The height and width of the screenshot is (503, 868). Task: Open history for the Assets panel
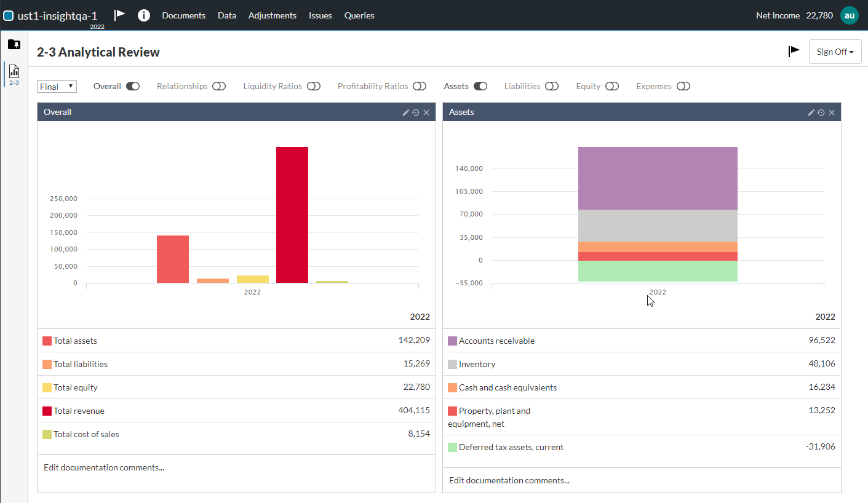coord(821,113)
